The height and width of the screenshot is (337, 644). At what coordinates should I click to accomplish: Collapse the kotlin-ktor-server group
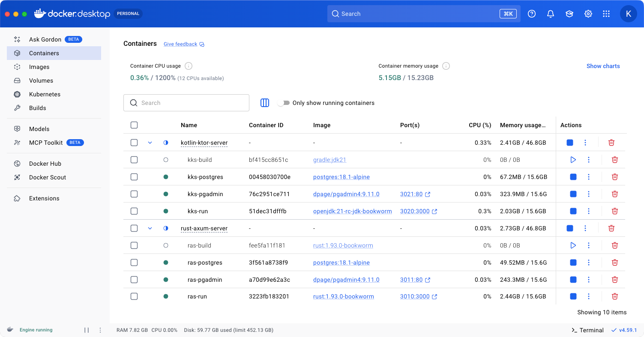pyautogui.click(x=150, y=143)
